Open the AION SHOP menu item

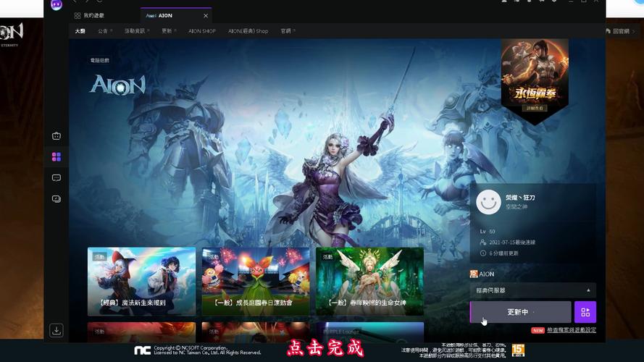click(x=202, y=31)
